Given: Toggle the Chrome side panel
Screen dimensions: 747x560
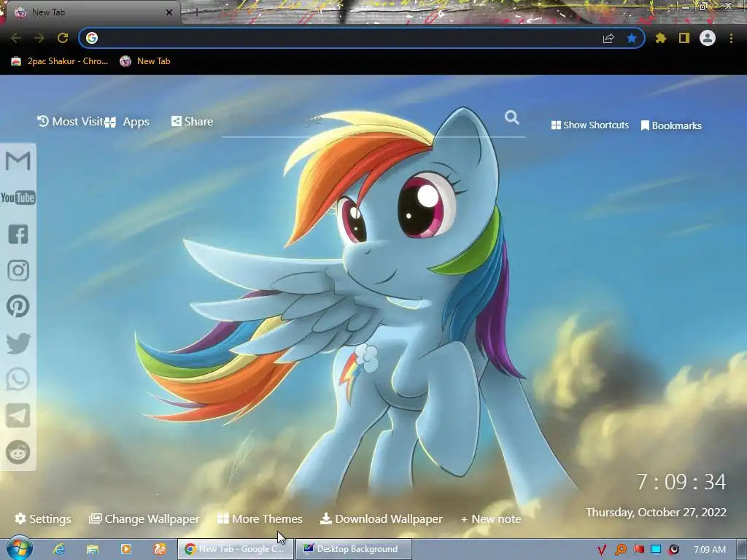Looking at the screenshot, I should (684, 38).
